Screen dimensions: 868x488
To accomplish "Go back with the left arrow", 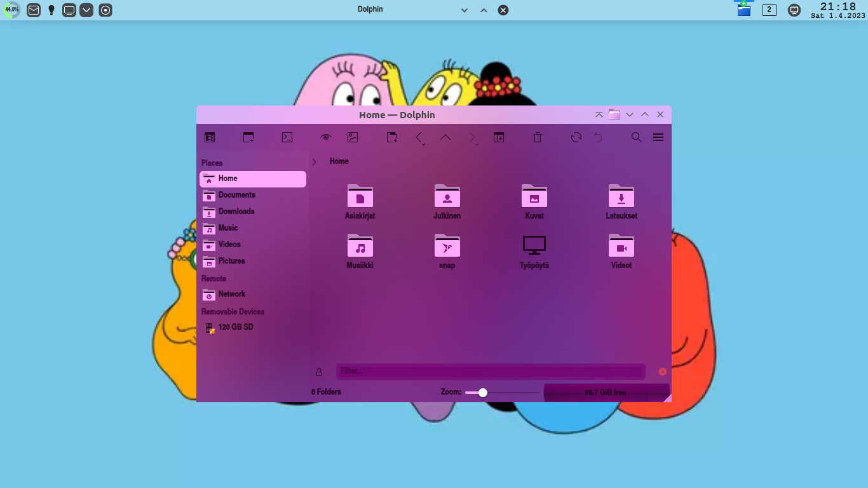I will [419, 138].
